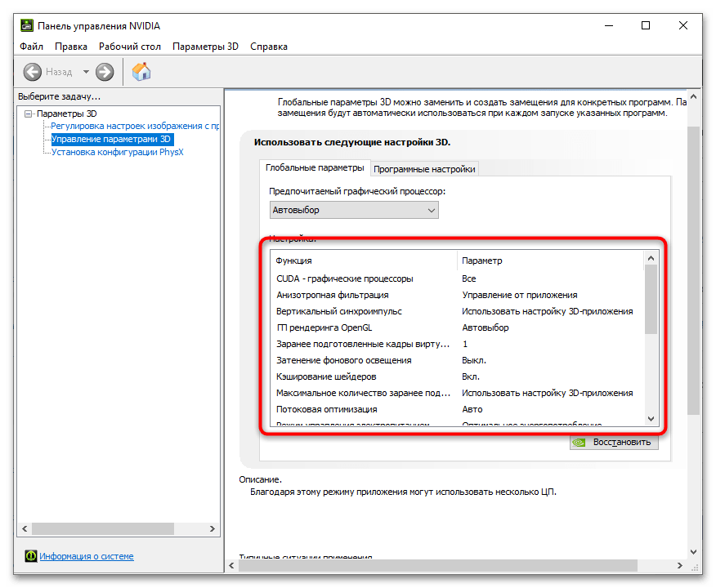Click settings list scroll down arrow
This screenshot has height=588, width=716.
click(651, 419)
